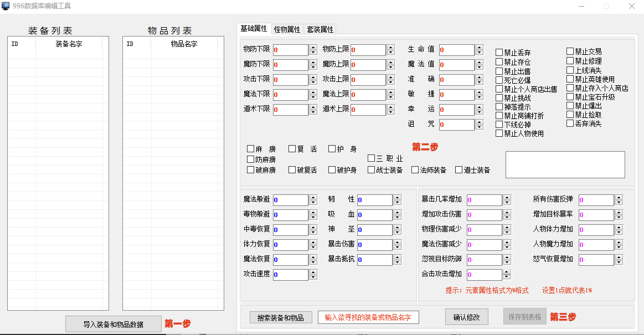This screenshot has height=335, width=644.
Task: Click the 暴击伤害 value field
Action: tap(375, 245)
